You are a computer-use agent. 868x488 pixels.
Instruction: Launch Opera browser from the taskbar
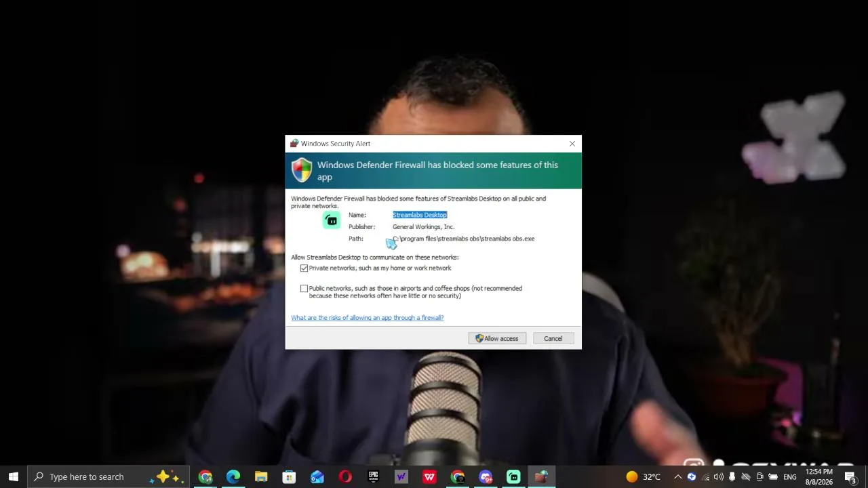click(x=345, y=476)
